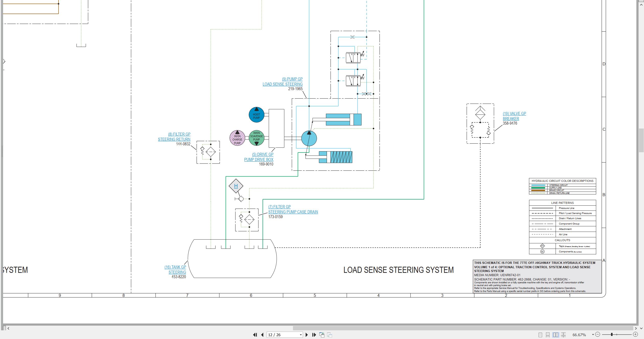Click the zoom level slider handle

pos(612,334)
